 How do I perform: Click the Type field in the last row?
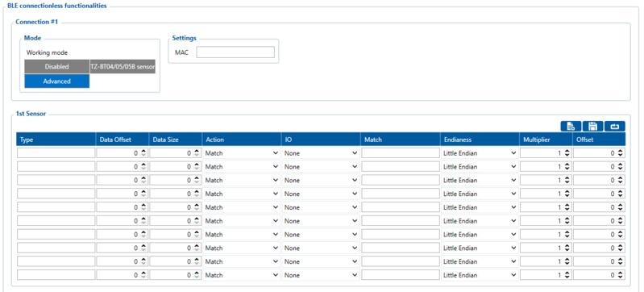pyautogui.click(x=56, y=275)
